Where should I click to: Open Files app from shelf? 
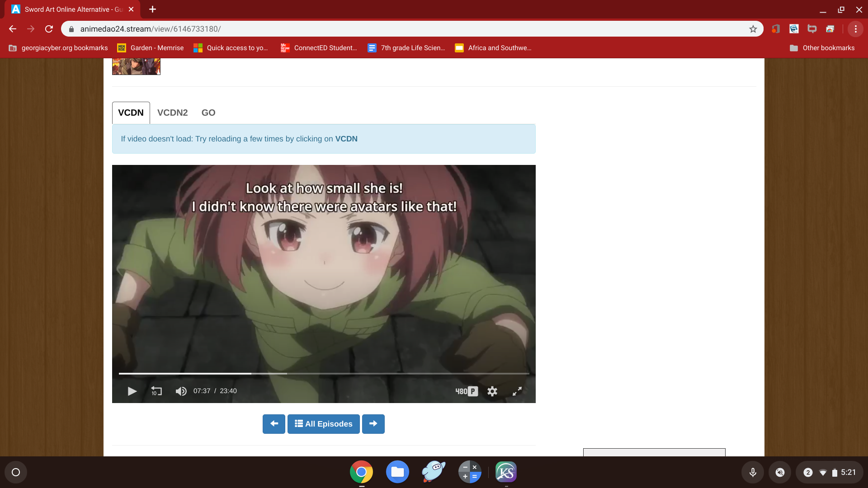point(397,472)
